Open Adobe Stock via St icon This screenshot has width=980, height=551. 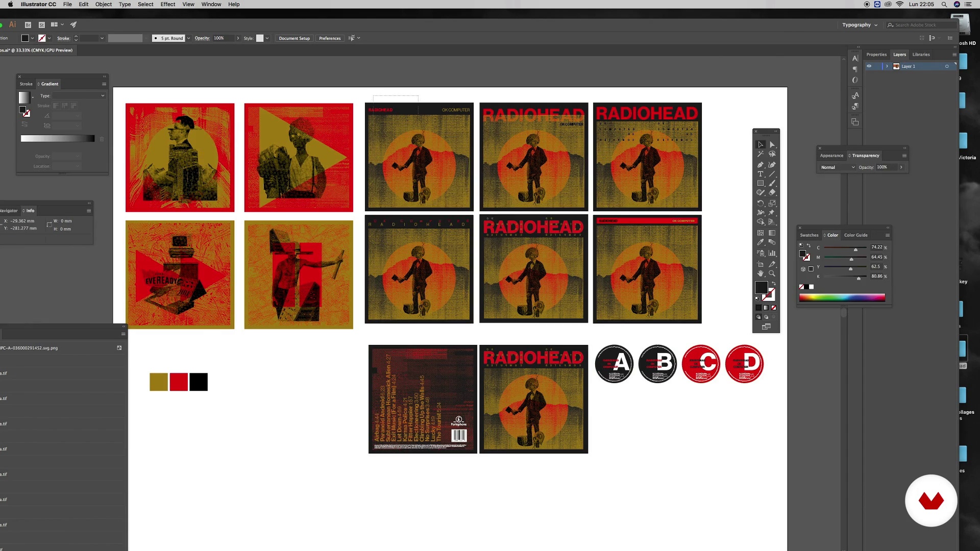click(41, 24)
